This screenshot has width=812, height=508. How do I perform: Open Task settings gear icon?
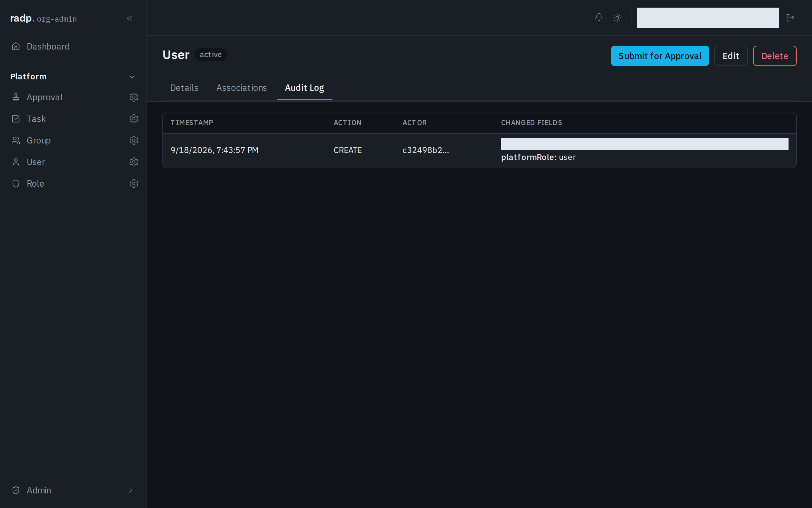pos(134,119)
